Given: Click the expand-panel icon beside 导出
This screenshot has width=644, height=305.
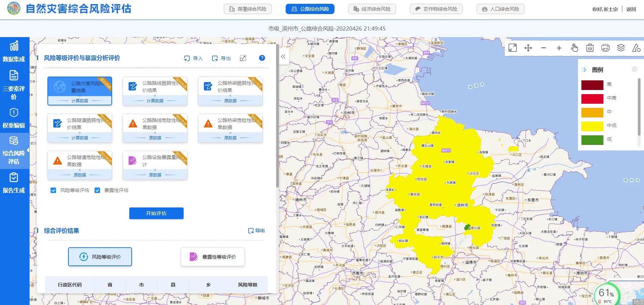Looking at the screenshot, I should [x=243, y=58].
